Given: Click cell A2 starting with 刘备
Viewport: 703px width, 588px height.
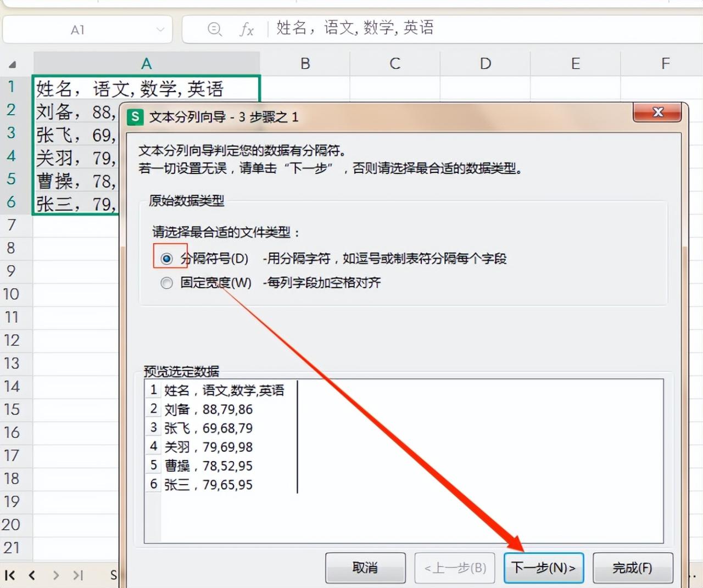Looking at the screenshot, I should [76, 111].
